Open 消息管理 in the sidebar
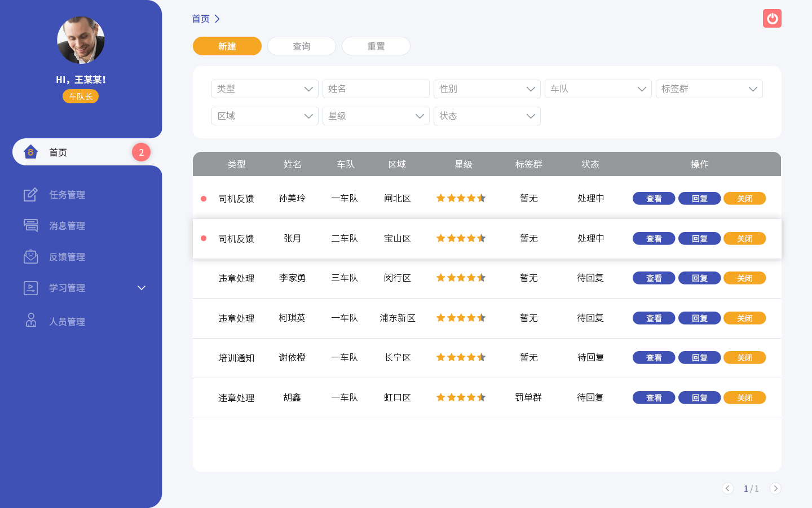Image resolution: width=812 pixels, height=508 pixels. (x=67, y=226)
